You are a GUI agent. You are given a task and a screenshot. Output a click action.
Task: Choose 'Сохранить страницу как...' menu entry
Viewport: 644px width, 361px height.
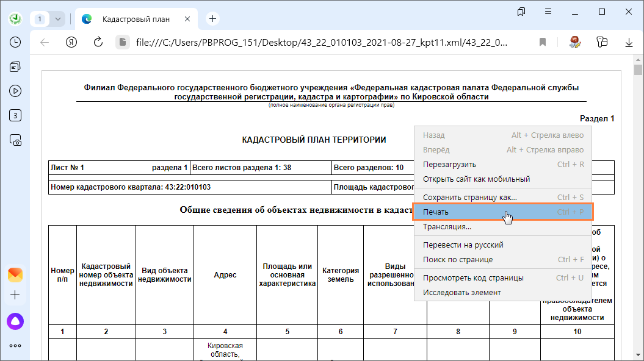(x=469, y=197)
